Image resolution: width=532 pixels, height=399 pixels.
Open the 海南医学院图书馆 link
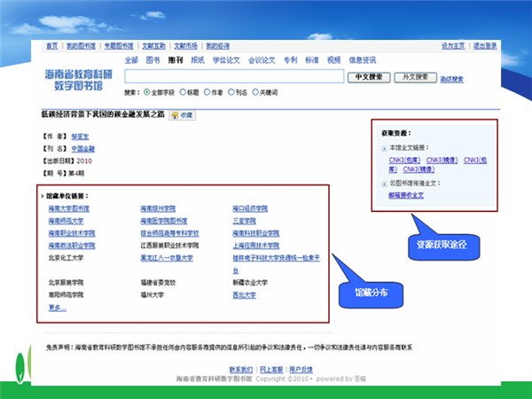pos(164,221)
